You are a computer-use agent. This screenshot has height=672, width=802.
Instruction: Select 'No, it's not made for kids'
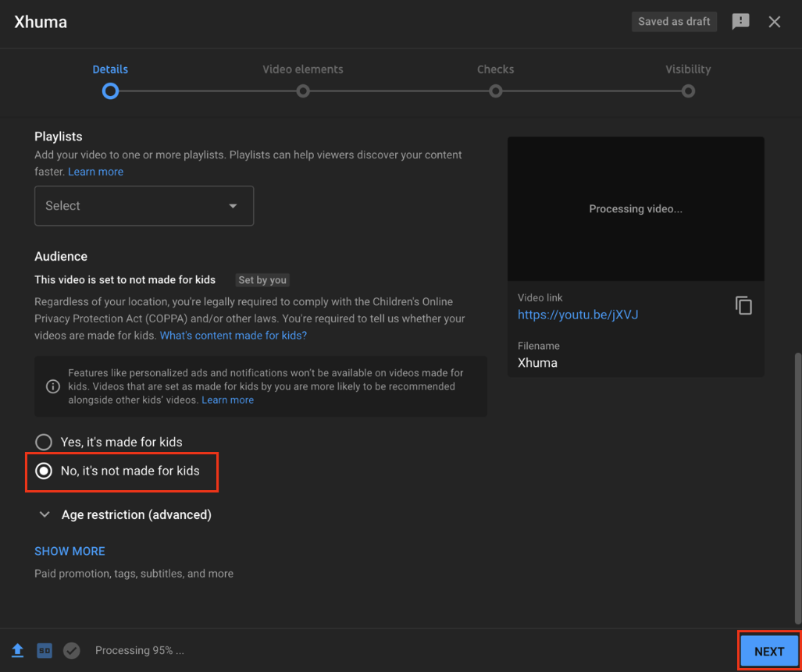click(44, 471)
